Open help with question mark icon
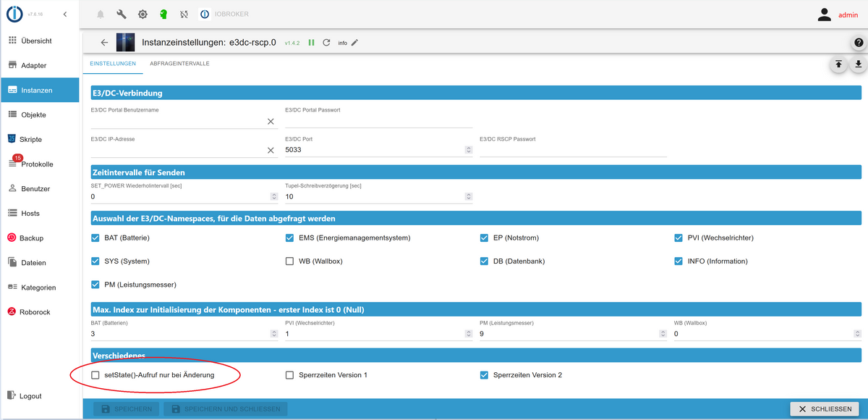Viewport: 868px width, 420px height. [859, 43]
